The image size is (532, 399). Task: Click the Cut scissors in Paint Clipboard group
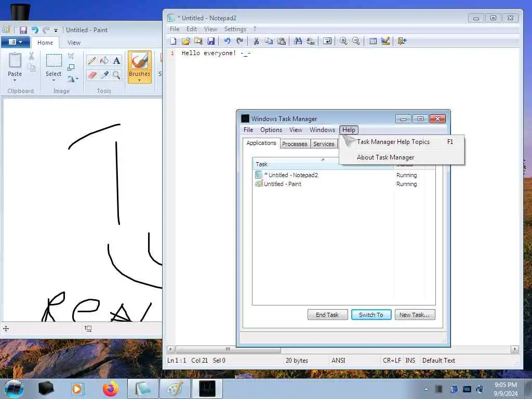pyautogui.click(x=32, y=56)
